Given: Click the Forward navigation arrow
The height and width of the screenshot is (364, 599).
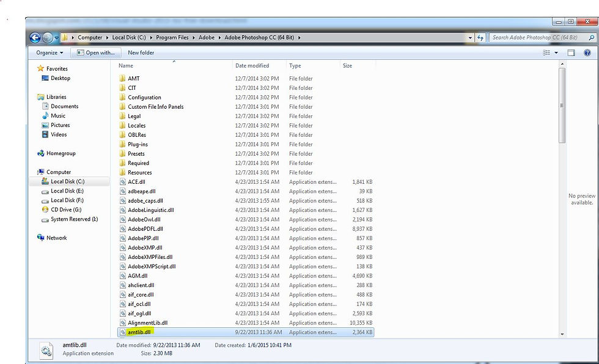Looking at the screenshot, I should [48, 37].
